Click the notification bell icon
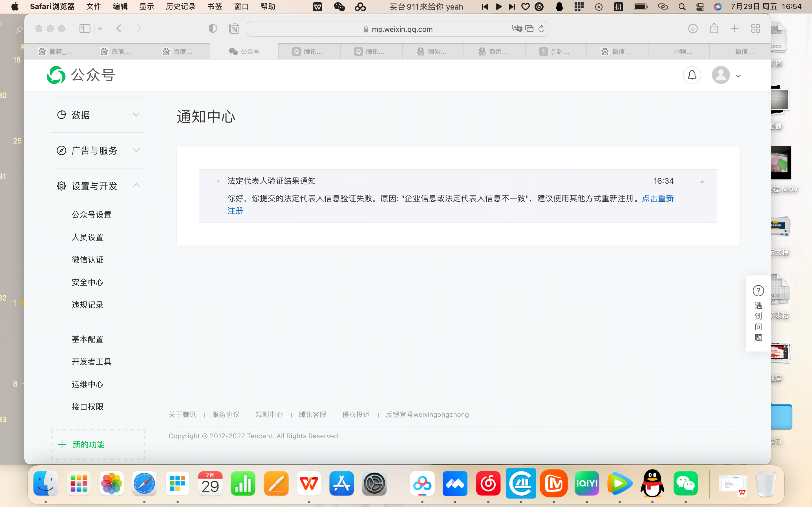Screen dimensions: 812x507 point(692,75)
